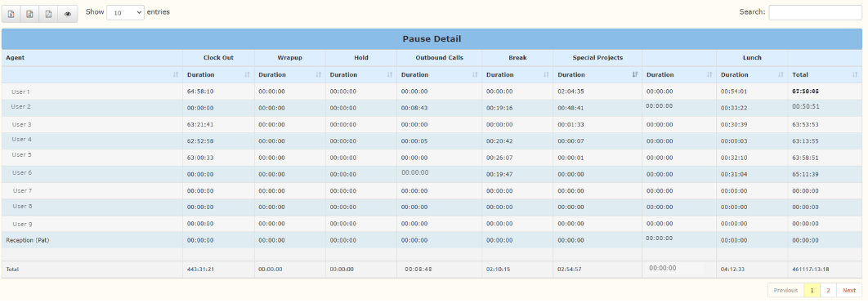The image size is (868, 303).
Task: Click into the Search input field
Action: pyautogui.click(x=815, y=12)
